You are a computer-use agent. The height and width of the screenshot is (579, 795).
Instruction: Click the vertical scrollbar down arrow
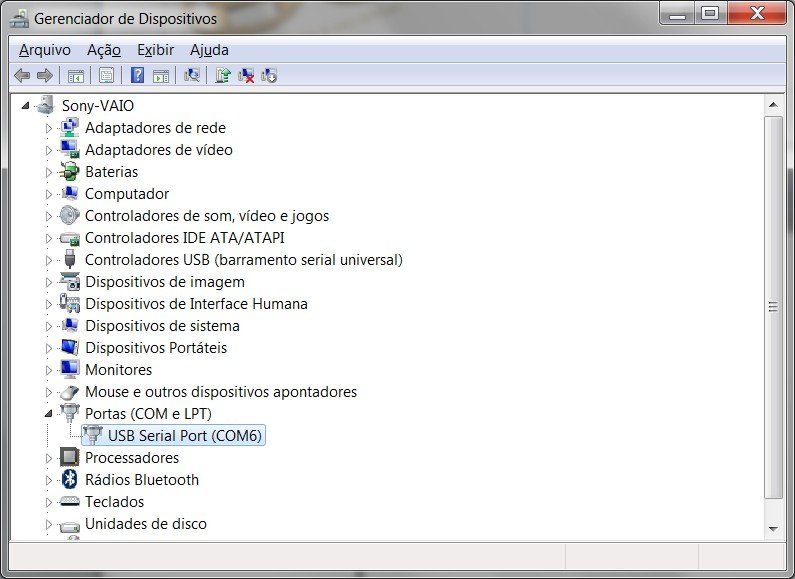click(x=772, y=528)
